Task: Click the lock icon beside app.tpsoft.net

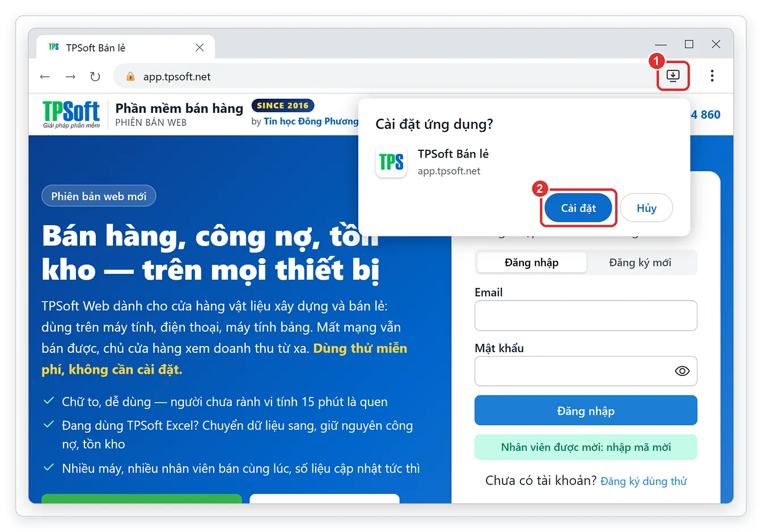Action: click(130, 77)
